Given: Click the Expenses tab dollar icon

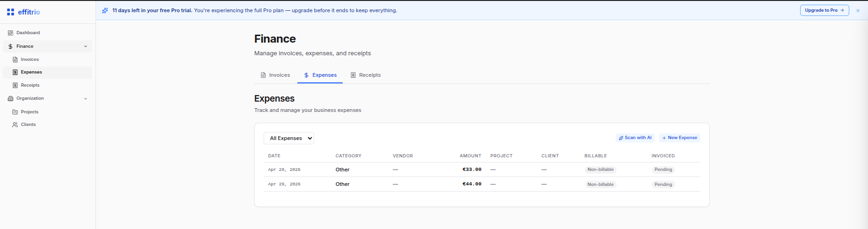Looking at the screenshot, I should (x=306, y=75).
